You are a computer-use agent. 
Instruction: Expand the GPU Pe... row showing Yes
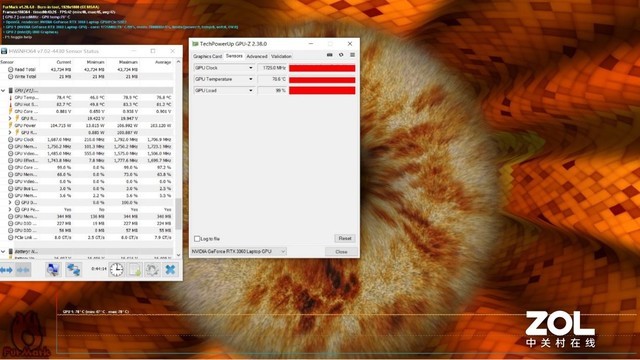(x=10, y=209)
